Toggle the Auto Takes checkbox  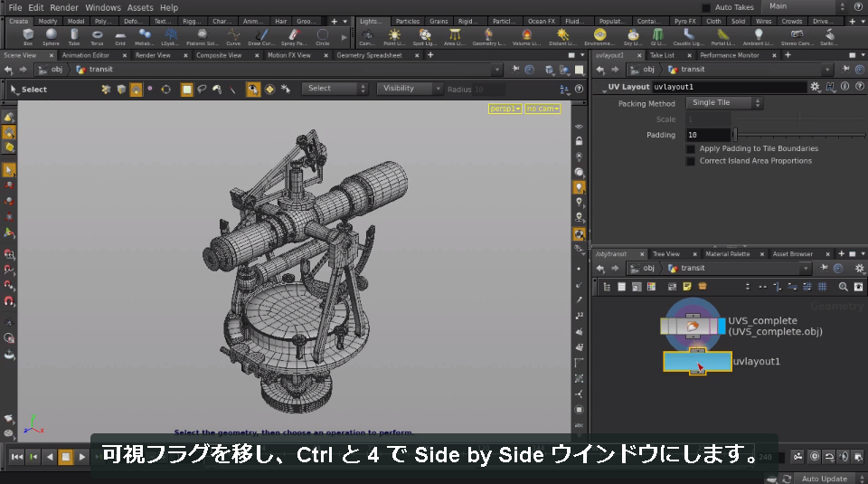tap(706, 7)
